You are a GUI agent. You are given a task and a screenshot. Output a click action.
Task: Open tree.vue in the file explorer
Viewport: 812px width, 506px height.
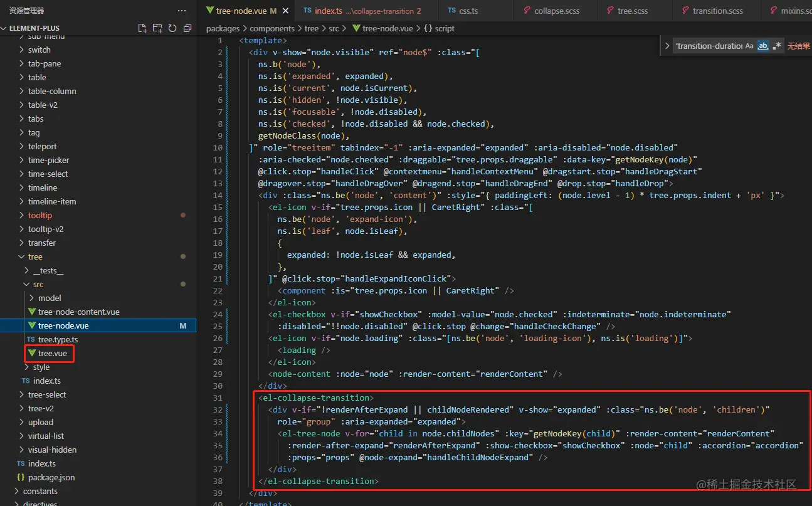(51, 353)
